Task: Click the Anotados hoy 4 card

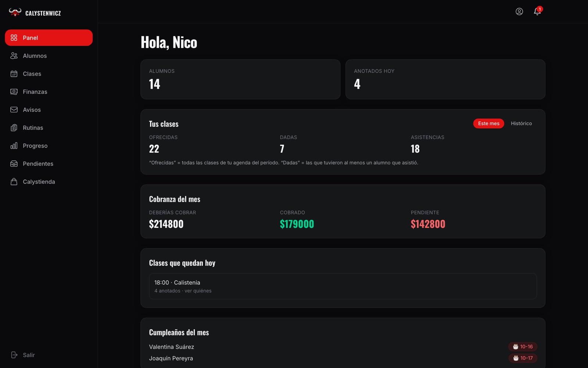Action: coord(445,79)
